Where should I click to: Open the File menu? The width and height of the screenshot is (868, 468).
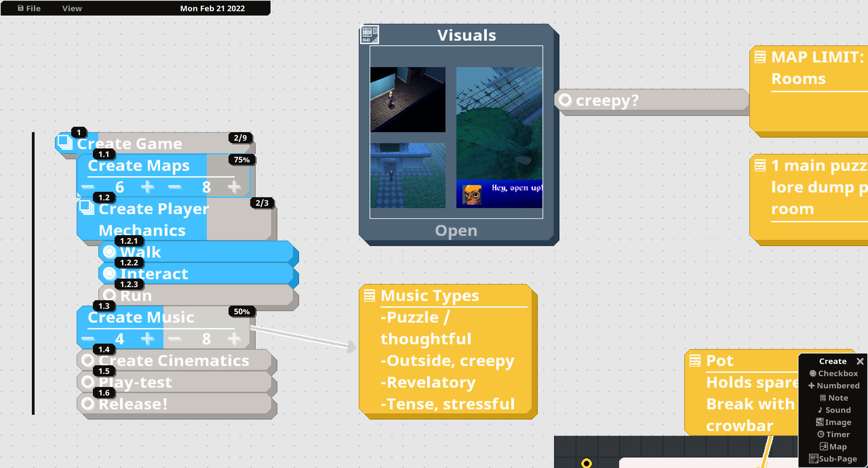29,8
